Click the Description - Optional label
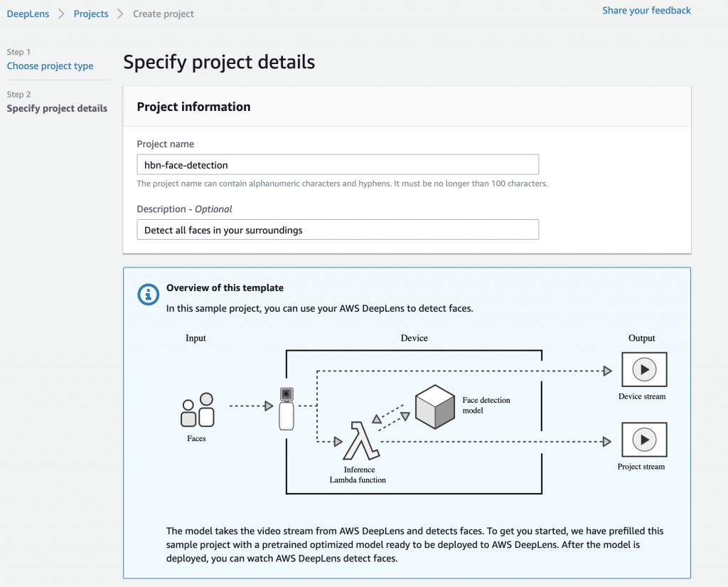 tap(184, 209)
